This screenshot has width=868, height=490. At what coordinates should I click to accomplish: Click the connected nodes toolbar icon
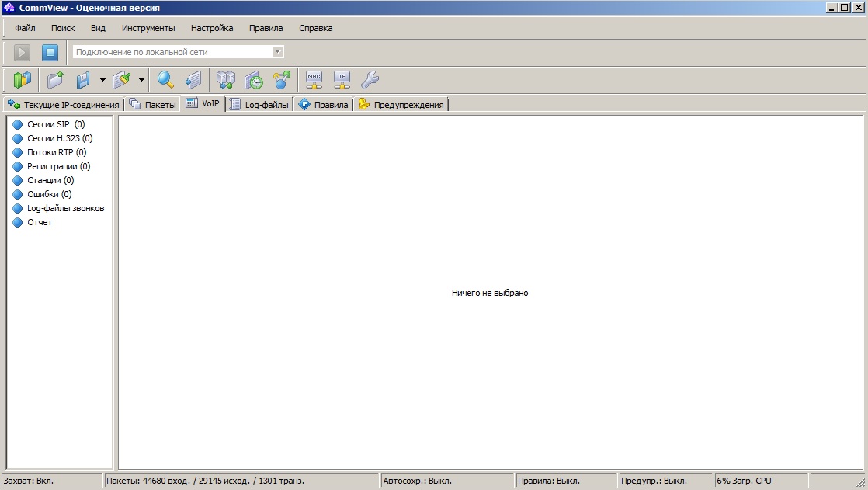pos(282,80)
